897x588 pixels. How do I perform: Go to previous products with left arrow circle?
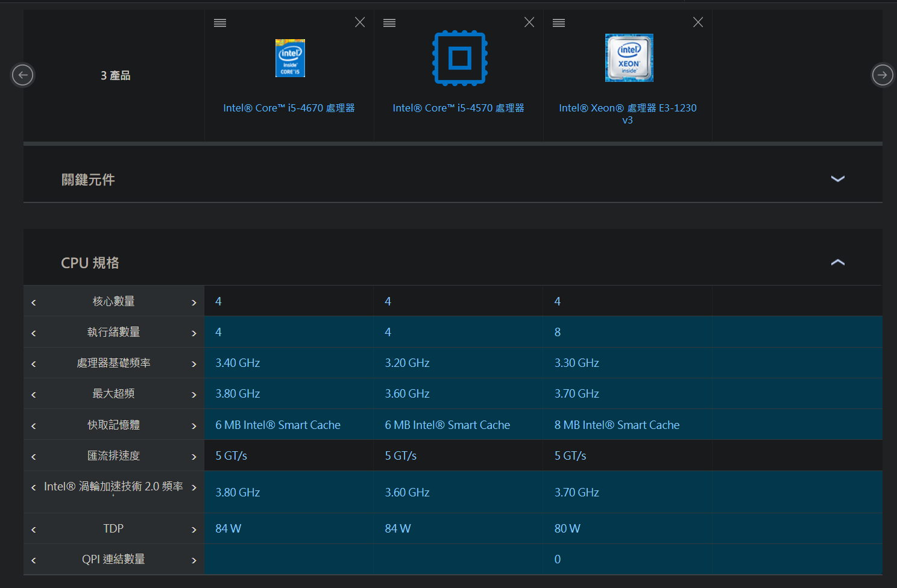(x=23, y=75)
